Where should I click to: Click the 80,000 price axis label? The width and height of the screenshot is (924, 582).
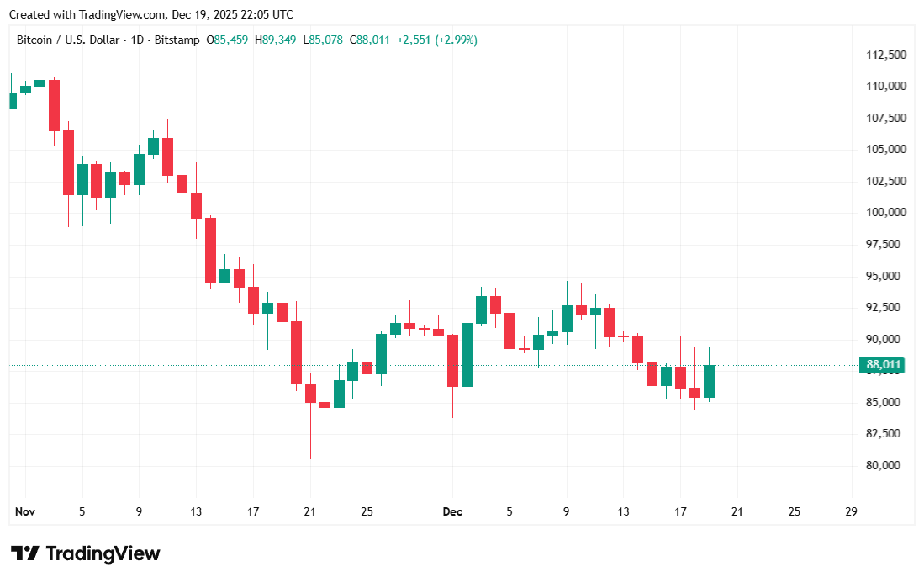885,465
